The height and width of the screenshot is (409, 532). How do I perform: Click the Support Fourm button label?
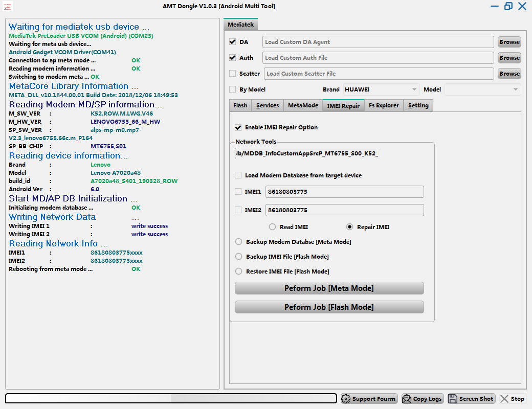tap(373, 399)
